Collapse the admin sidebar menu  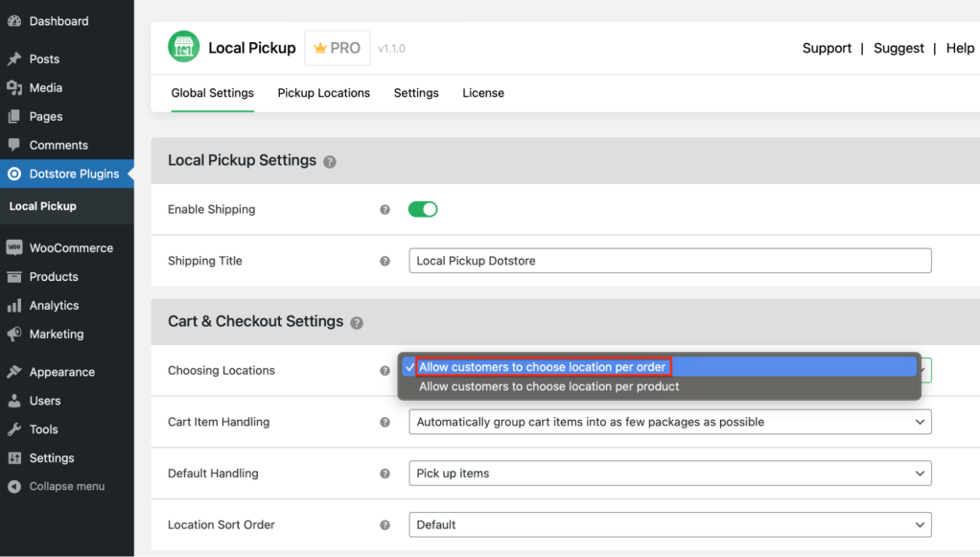coord(66,486)
